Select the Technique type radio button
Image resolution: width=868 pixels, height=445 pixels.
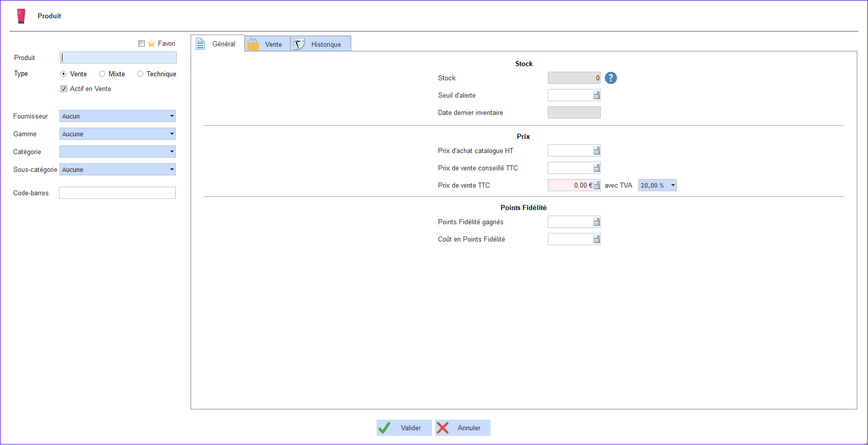coord(140,74)
